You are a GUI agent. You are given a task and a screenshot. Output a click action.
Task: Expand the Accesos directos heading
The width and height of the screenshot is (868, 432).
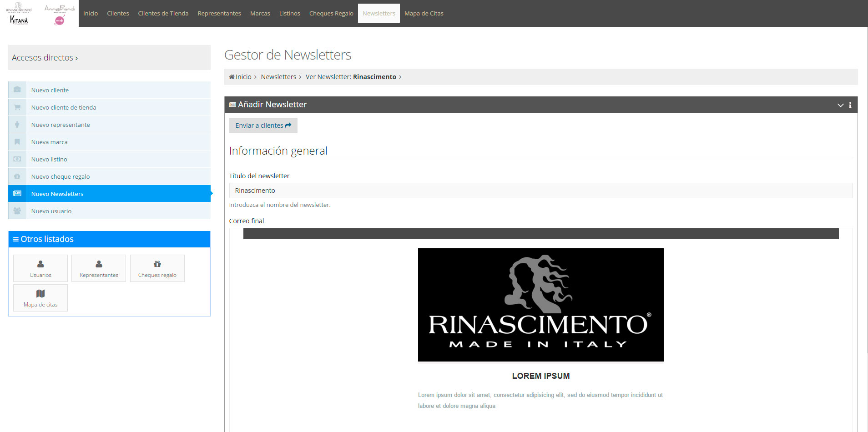tap(45, 58)
